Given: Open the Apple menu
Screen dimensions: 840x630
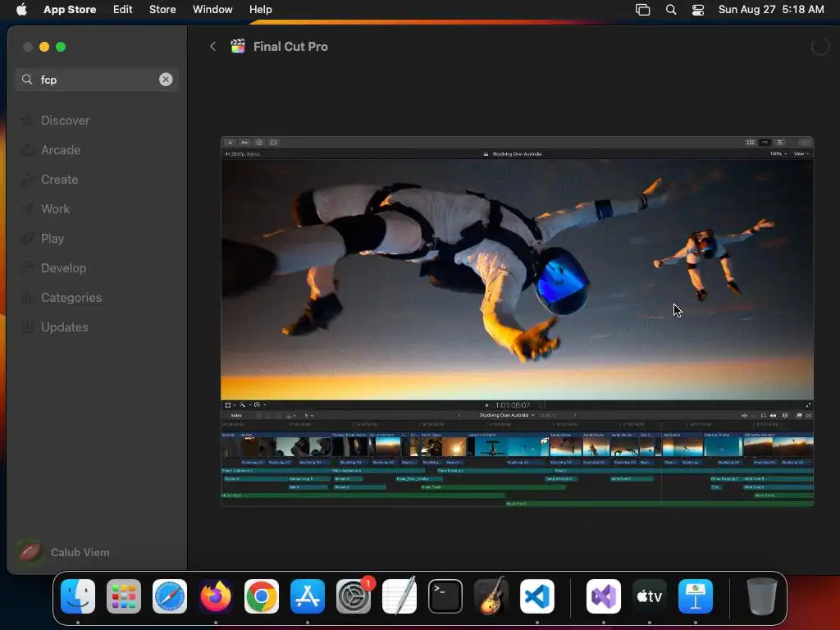Looking at the screenshot, I should click(x=21, y=9).
